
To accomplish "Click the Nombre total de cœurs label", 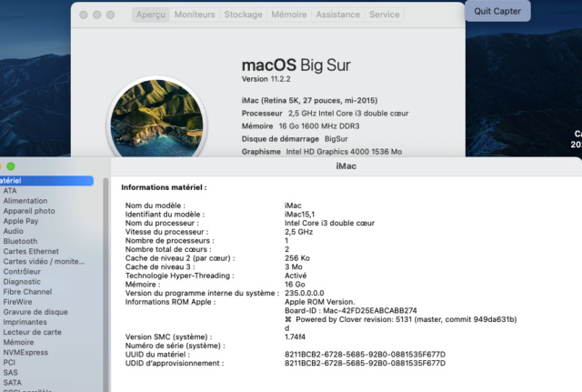I will pos(168,249).
